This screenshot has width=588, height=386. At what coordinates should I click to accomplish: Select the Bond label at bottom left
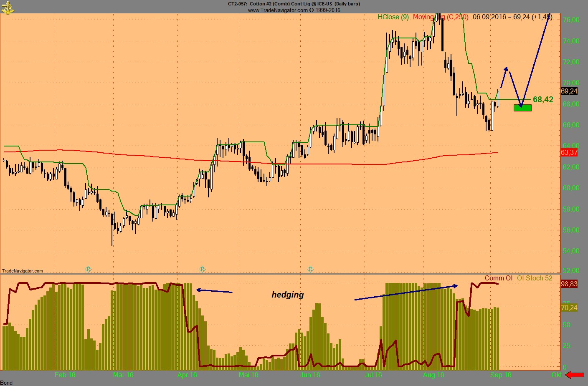tap(6, 383)
